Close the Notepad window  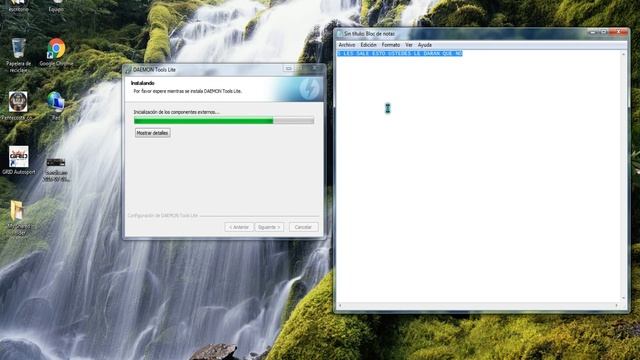(x=619, y=31)
